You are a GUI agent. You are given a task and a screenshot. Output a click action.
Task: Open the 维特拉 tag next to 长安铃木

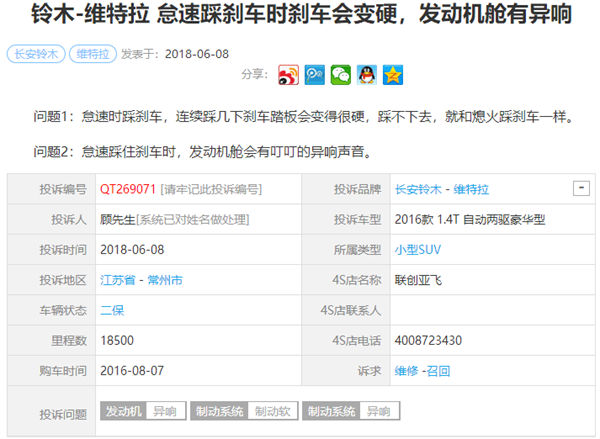coord(93,54)
